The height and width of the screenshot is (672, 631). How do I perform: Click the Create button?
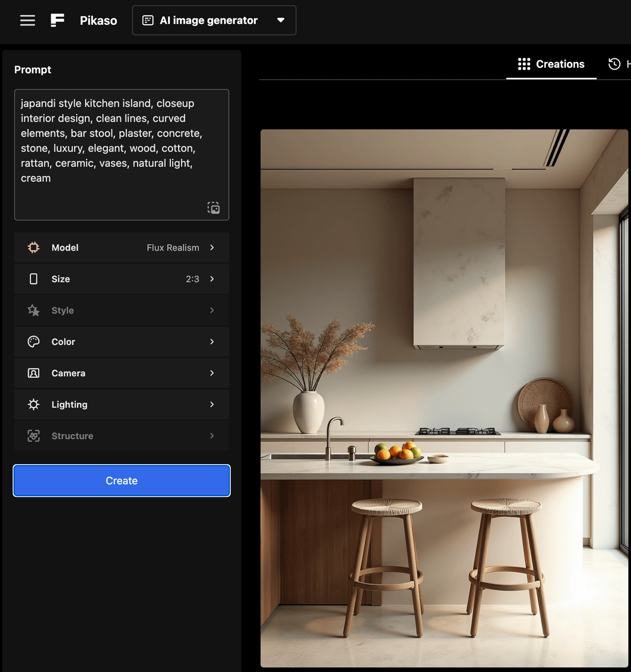[x=121, y=480]
